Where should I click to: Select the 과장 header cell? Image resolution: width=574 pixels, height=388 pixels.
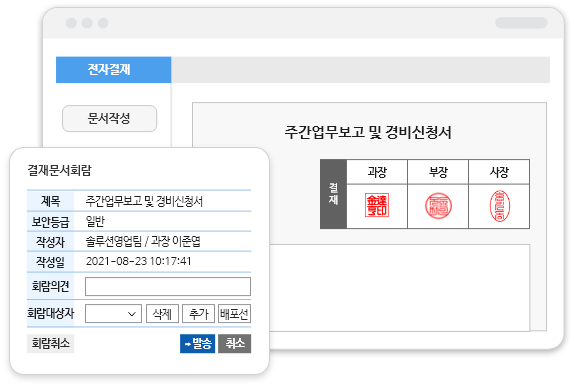(x=377, y=172)
